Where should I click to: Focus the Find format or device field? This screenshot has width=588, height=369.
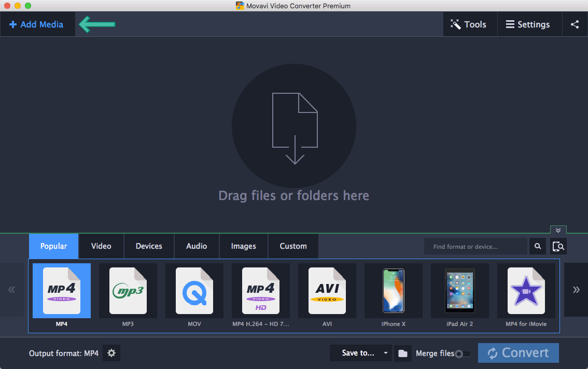tap(475, 246)
